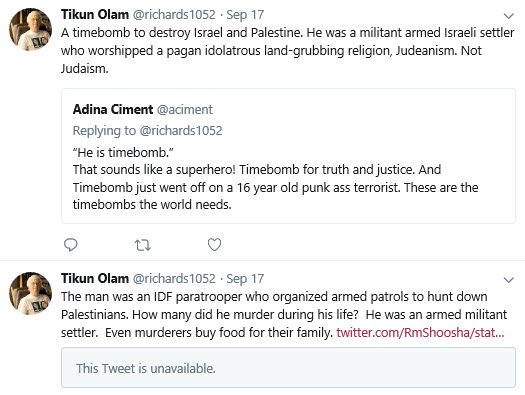Open Sep 17 timestamp of second tweet
The width and height of the screenshot is (525, 395).
(245, 279)
